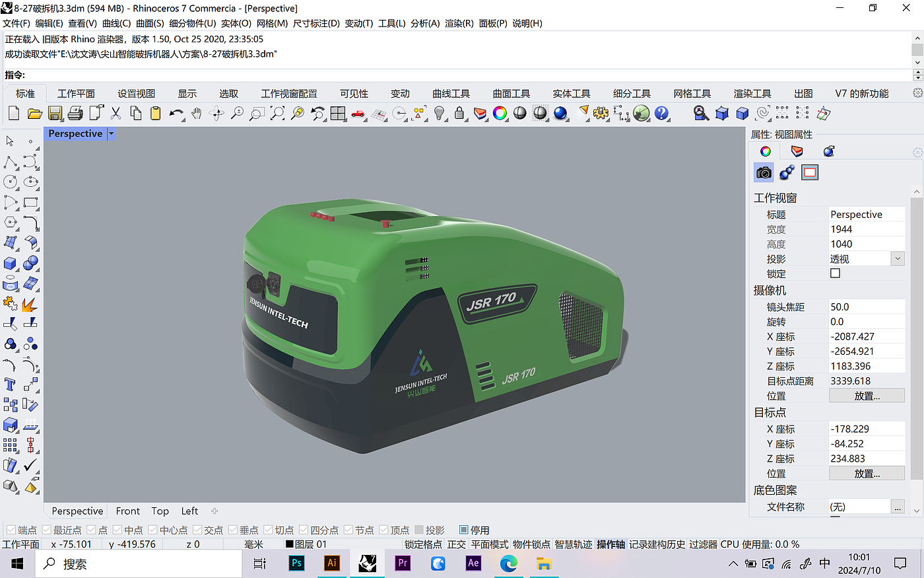Toggle the 四分点 osnap checkbox
The height and width of the screenshot is (578, 924).
click(304, 530)
